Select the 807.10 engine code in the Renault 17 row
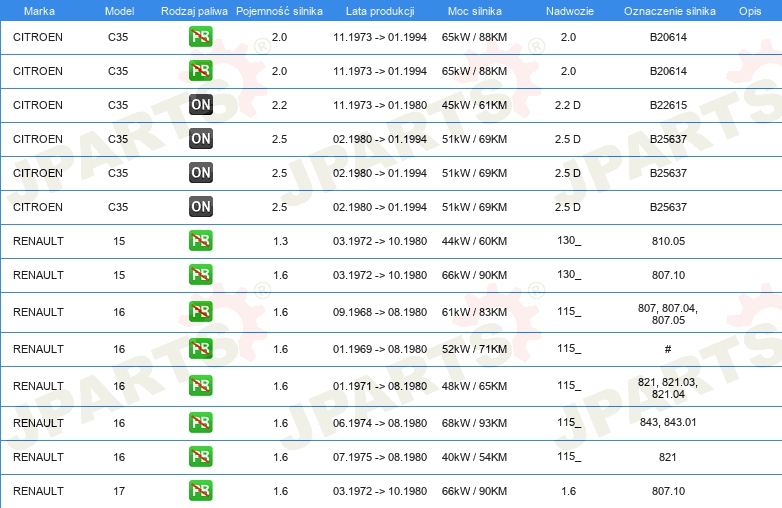Viewport: 782px width, 508px height. (x=668, y=491)
